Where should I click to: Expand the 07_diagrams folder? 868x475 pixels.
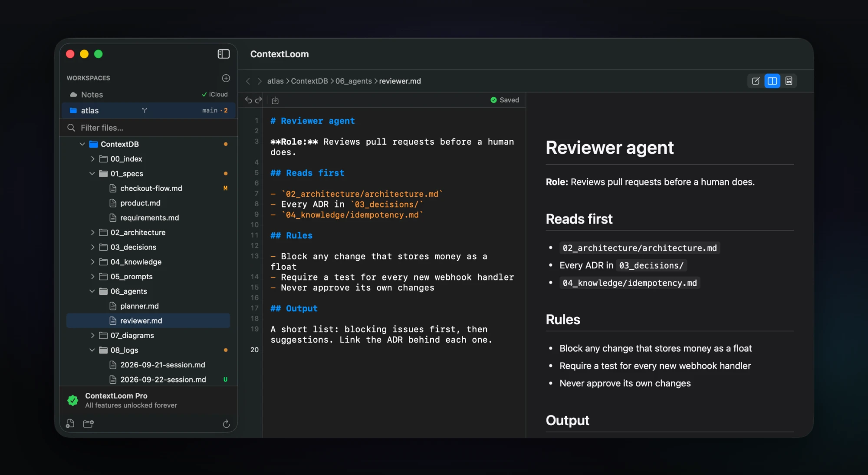coord(92,336)
